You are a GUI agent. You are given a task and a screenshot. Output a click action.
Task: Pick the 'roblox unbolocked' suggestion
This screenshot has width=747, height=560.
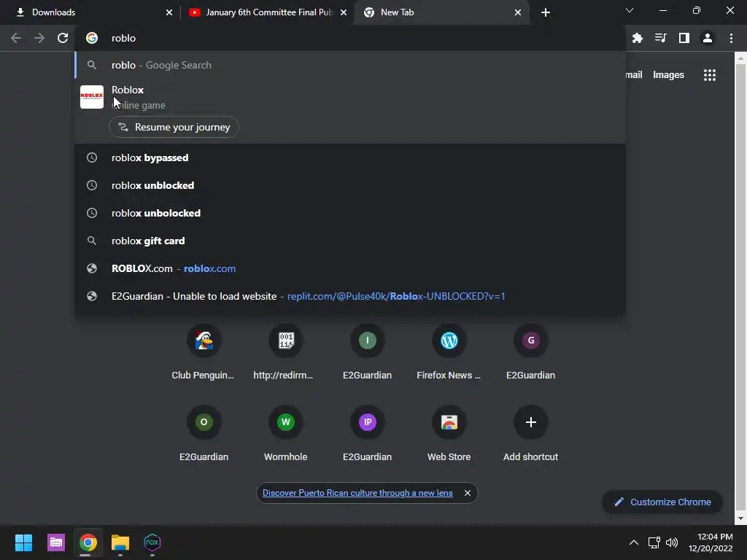[x=350, y=213]
